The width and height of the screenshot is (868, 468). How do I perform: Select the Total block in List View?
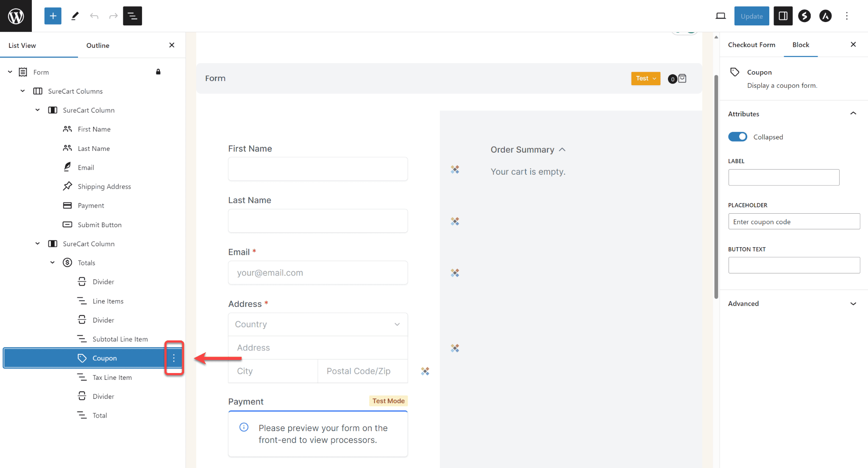click(x=100, y=415)
